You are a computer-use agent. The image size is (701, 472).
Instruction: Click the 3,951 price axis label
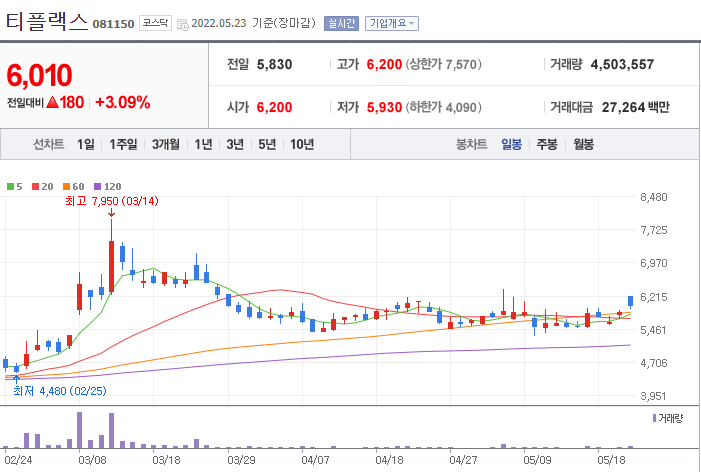coord(654,396)
